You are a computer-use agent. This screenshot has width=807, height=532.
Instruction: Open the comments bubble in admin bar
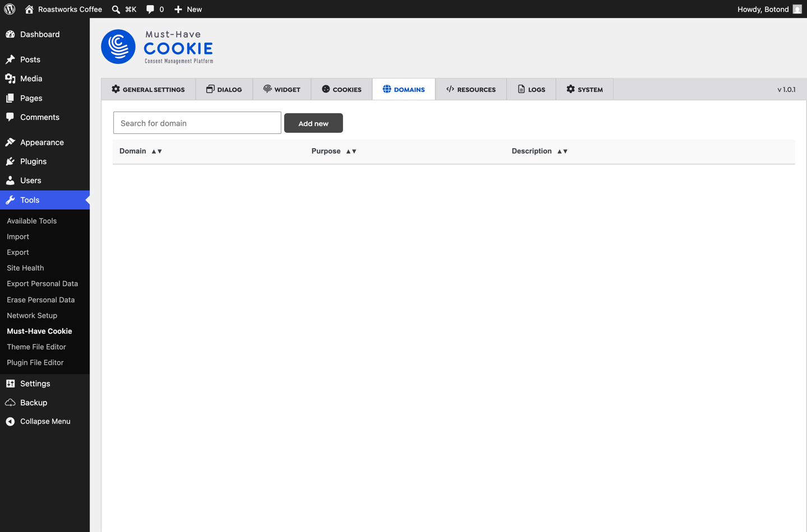[x=155, y=9]
